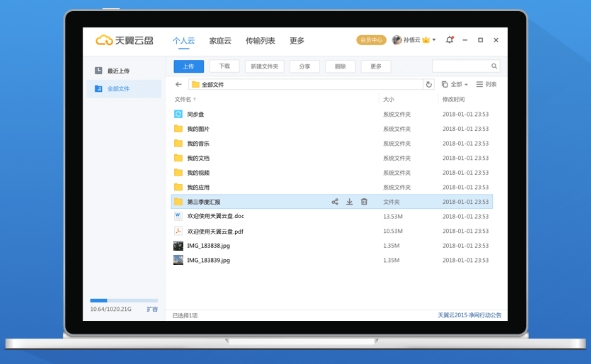Image resolution: width=591 pixels, height=364 pixels.
Task: Switch view with the 列表 button
Action: coord(486,84)
